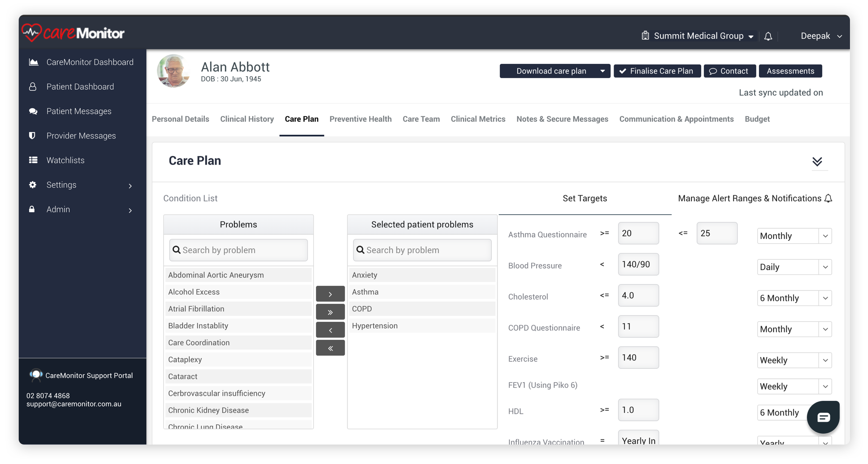Screen dimensions: 868x464
Task: Open the live chat widget bubble
Action: click(x=823, y=417)
